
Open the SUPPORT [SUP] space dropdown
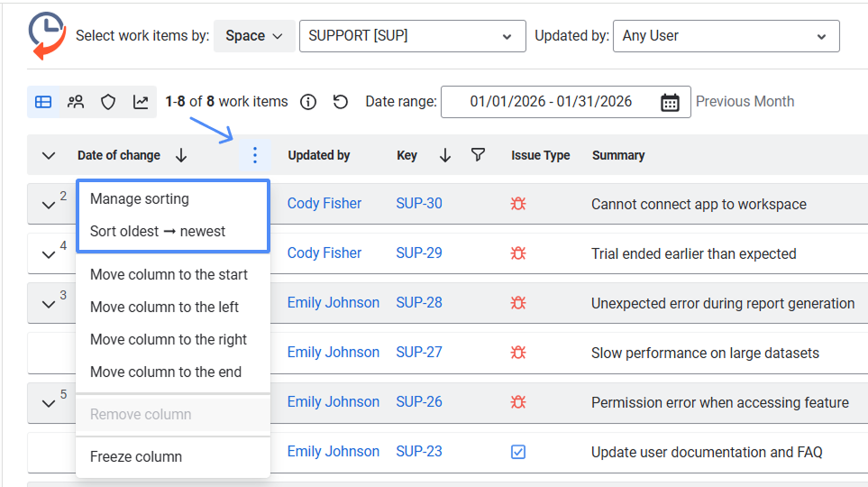tap(412, 36)
